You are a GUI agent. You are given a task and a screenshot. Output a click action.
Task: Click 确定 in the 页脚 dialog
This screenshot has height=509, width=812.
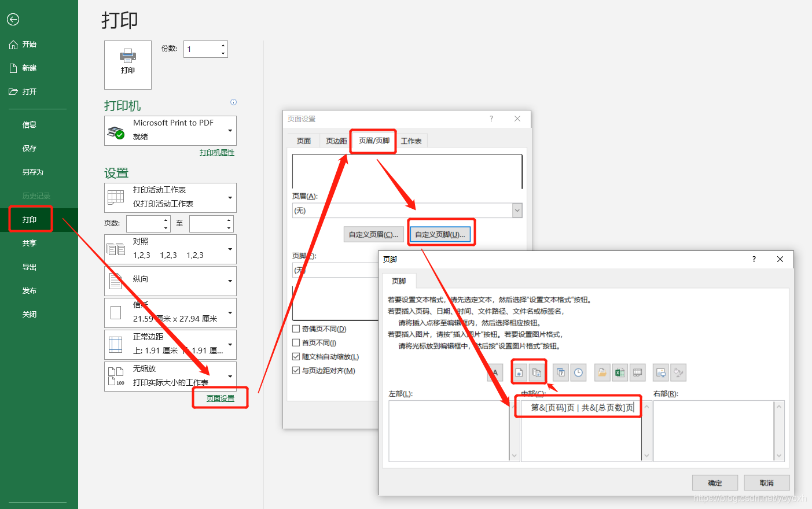coord(715,483)
